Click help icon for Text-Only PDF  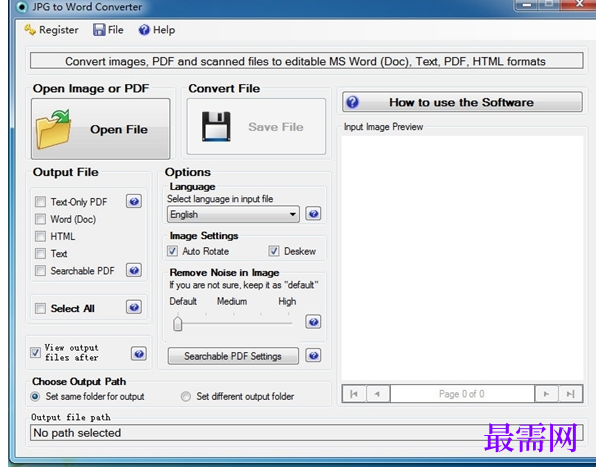point(134,201)
